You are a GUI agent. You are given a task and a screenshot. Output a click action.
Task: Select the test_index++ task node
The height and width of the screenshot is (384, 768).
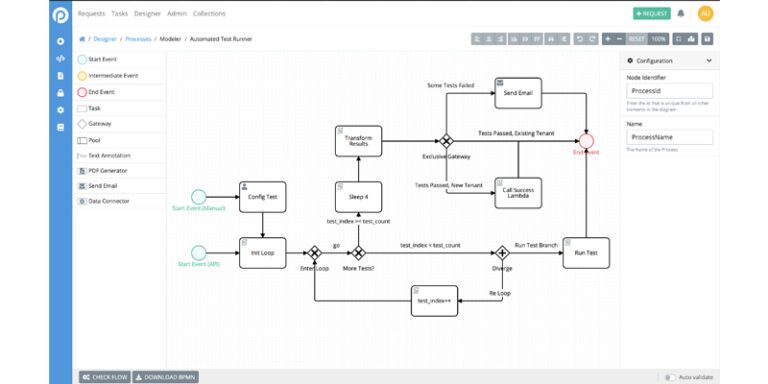click(x=434, y=301)
